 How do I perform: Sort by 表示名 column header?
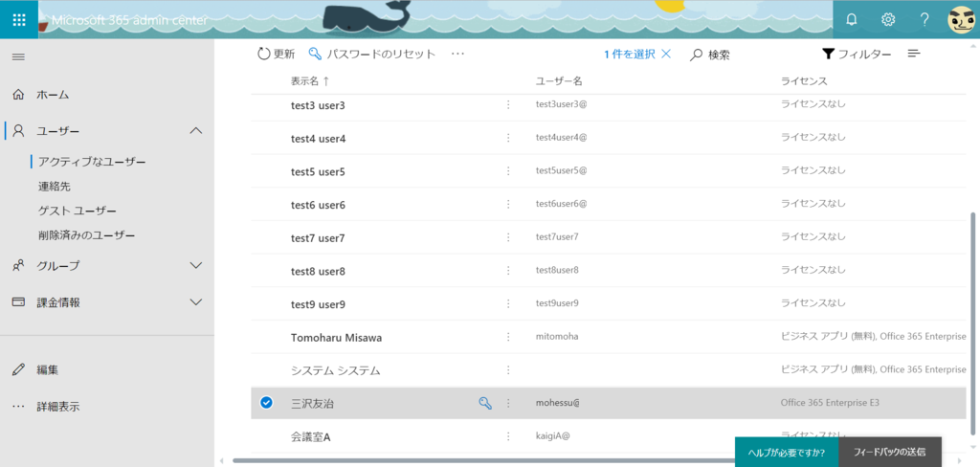(310, 81)
